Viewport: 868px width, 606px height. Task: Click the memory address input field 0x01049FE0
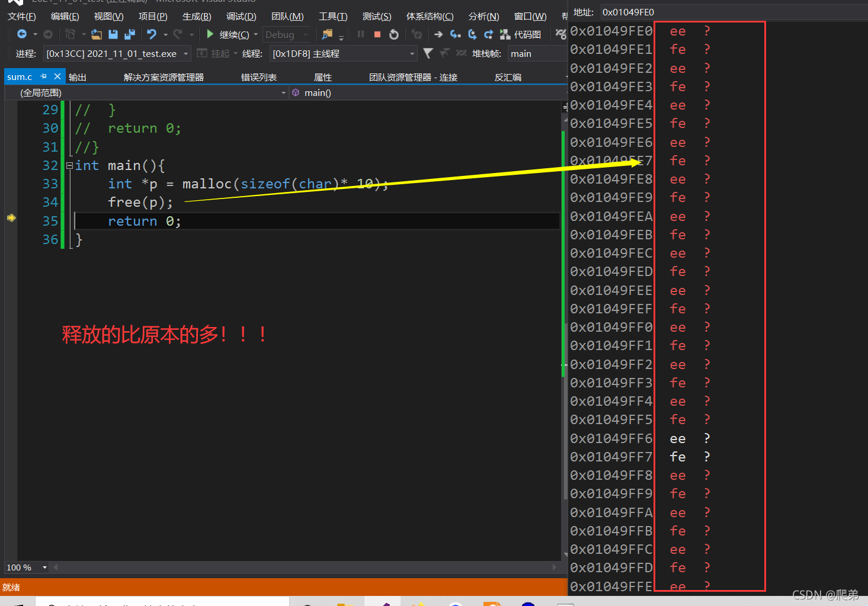pyautogui.click(x=734, y=12)
